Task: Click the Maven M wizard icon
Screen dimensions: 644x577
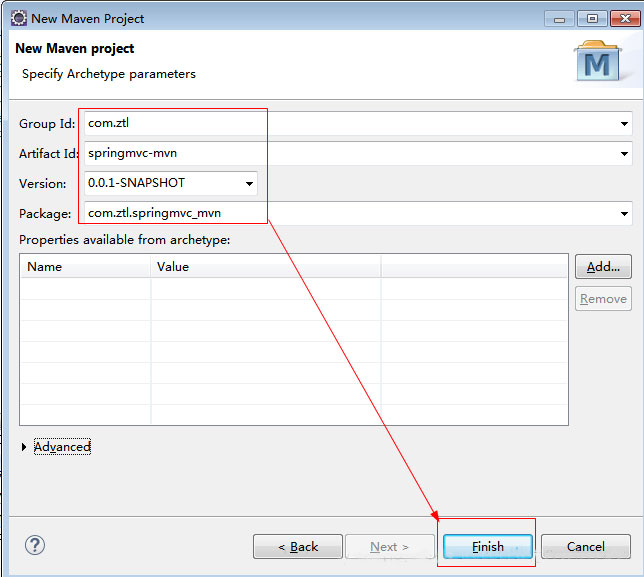Action: pos(598,61)
